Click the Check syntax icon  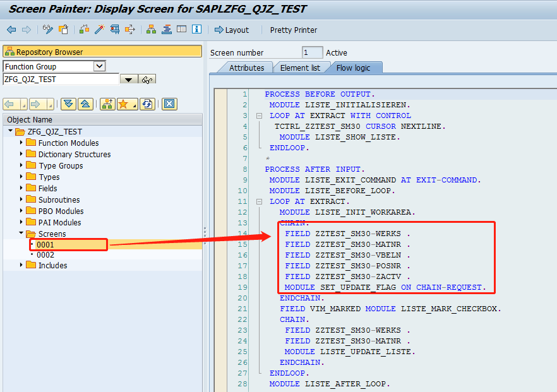(x=84, y=30)
